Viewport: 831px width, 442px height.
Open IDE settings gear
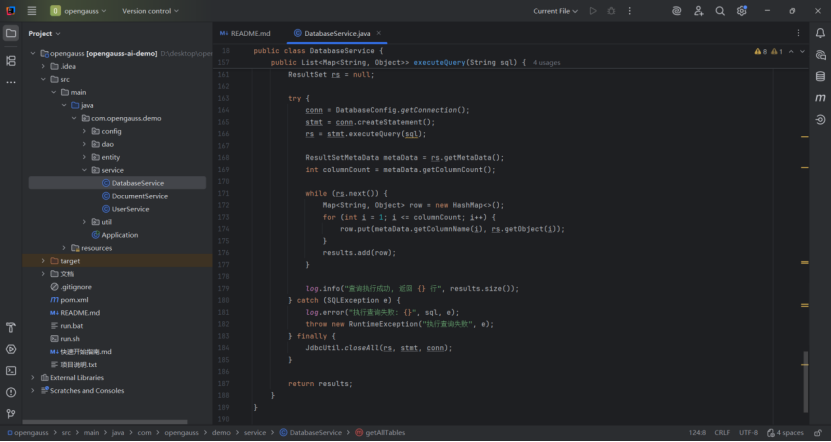coord(741,11)
